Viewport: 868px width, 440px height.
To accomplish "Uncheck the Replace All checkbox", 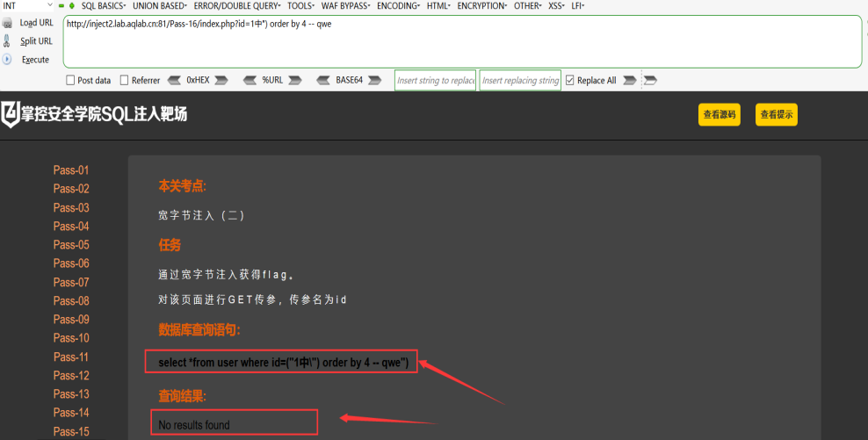I will [x=569, y=80].
